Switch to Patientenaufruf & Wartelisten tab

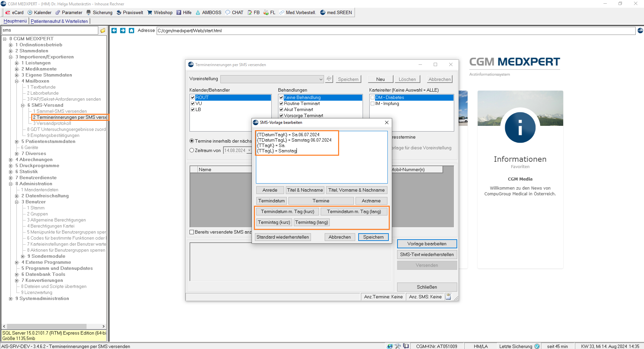click(x=59, y=21)
